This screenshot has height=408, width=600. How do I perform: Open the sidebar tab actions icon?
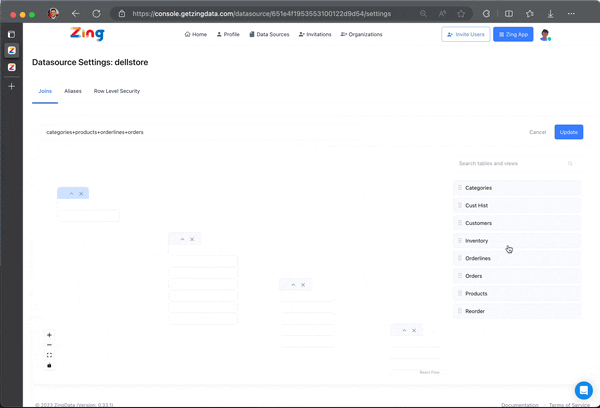[x=11, y=34]
